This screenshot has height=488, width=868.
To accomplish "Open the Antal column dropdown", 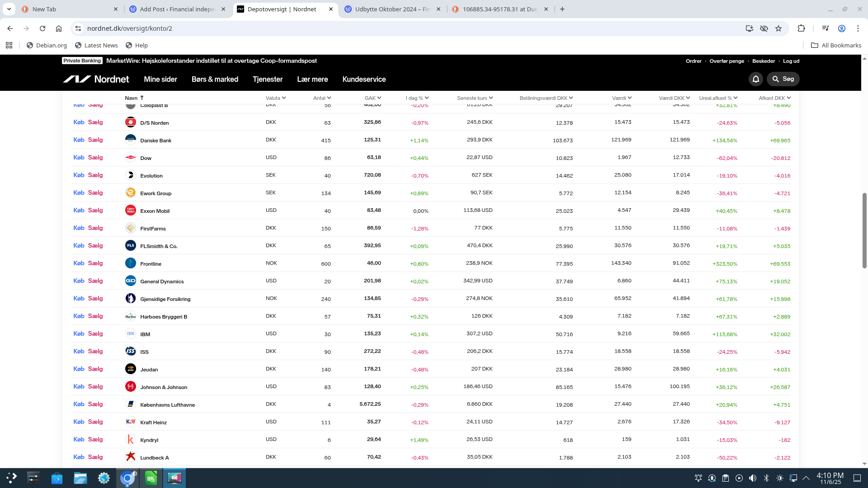I will [x=322, y=98].
